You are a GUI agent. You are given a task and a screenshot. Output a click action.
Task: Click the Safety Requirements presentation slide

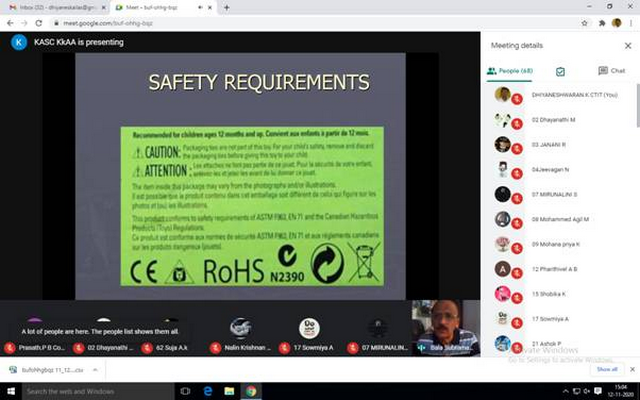(240, 176)
